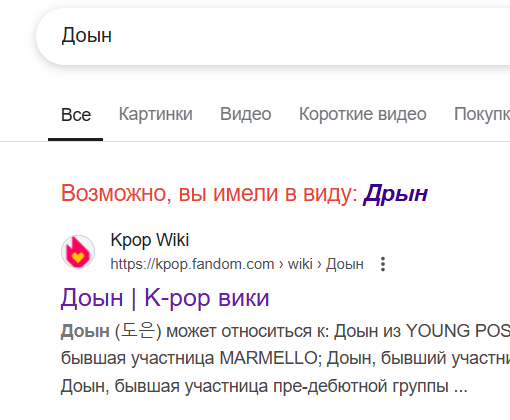Viewport: 510px width, 420px height.
Task: Click the kpop.fandom.com URL text
Action: tap(192, 264)
